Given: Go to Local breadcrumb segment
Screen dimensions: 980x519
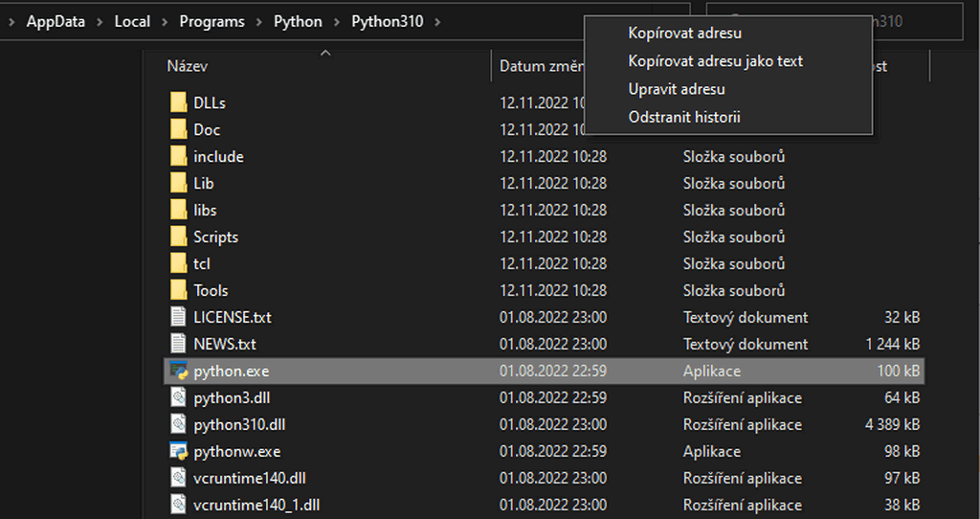Looking at the screenshot, I should point(132,21).
